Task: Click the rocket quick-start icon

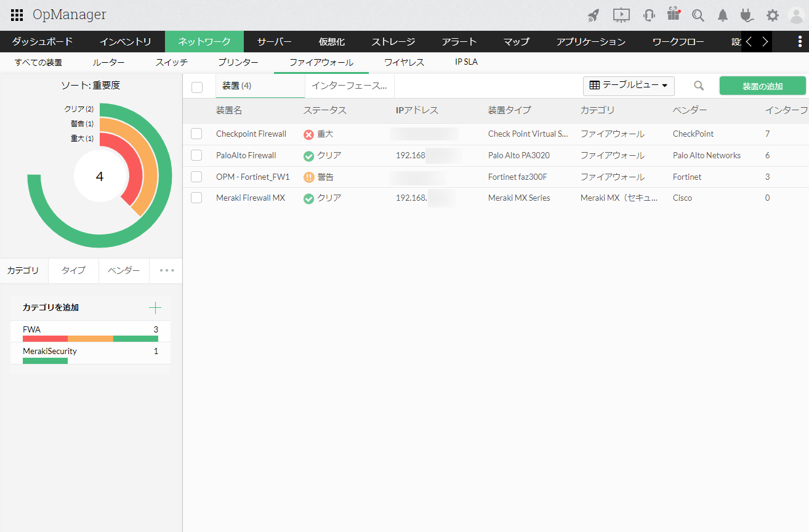Action: click(594, 15)
